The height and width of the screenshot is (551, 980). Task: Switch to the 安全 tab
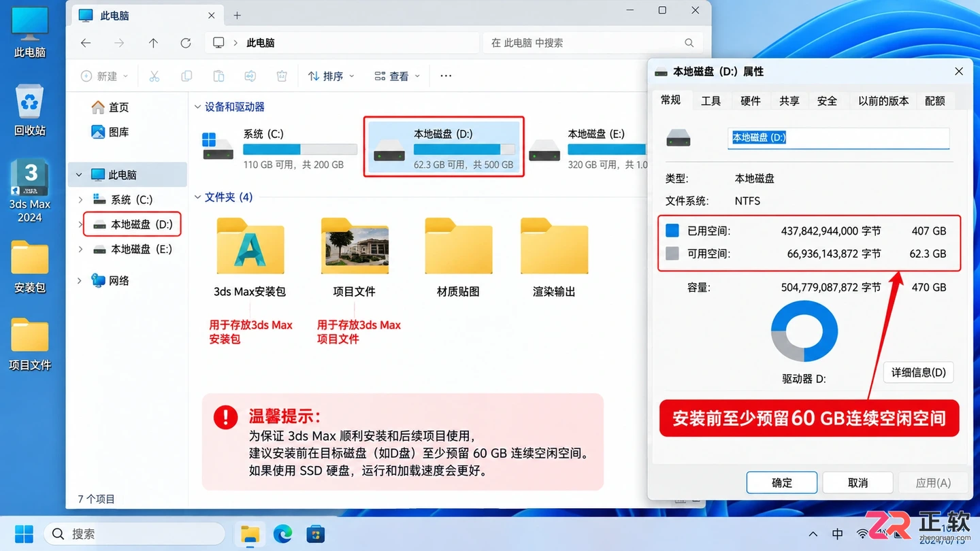pos(827,101)
